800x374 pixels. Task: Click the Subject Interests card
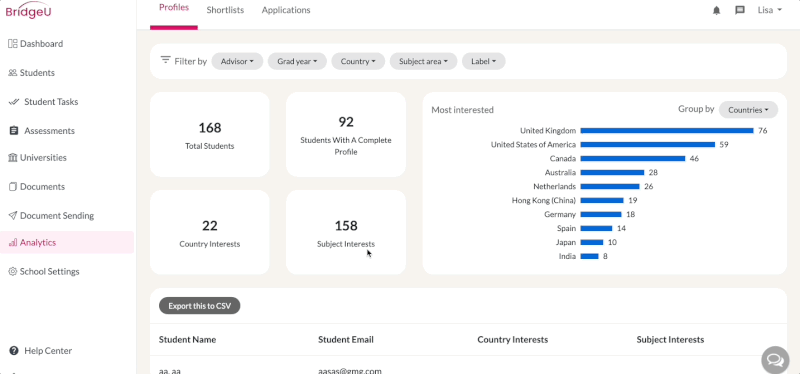(346, 233)
